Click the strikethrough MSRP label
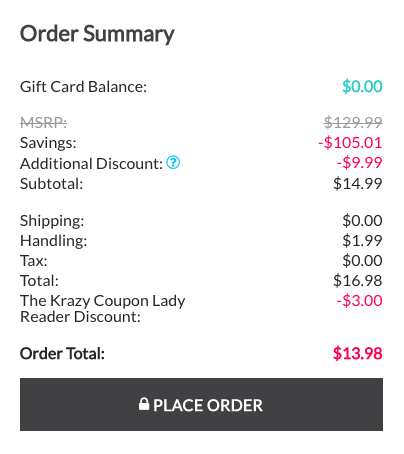This screenshot has width=404, height=454. (43, 123)
